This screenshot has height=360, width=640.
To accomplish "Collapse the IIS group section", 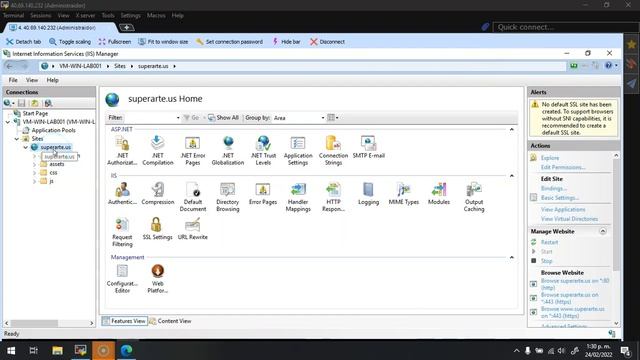I will coord(511,176).
